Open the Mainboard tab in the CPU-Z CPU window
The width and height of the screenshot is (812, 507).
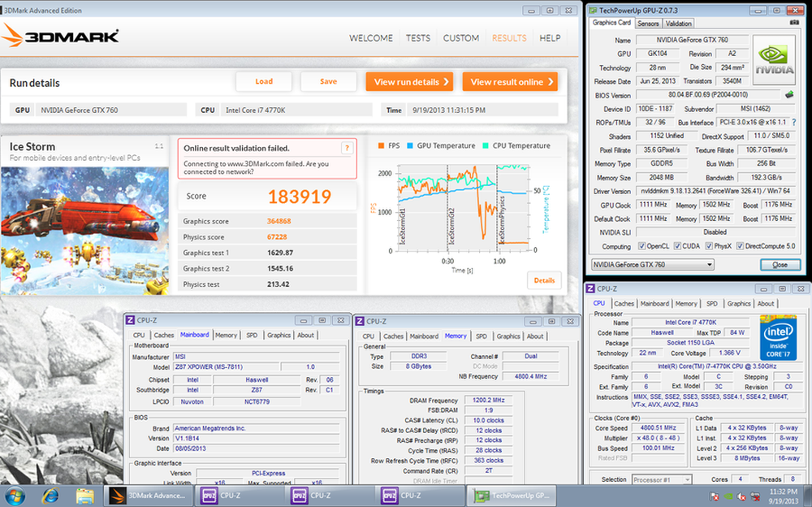[654, 304]
